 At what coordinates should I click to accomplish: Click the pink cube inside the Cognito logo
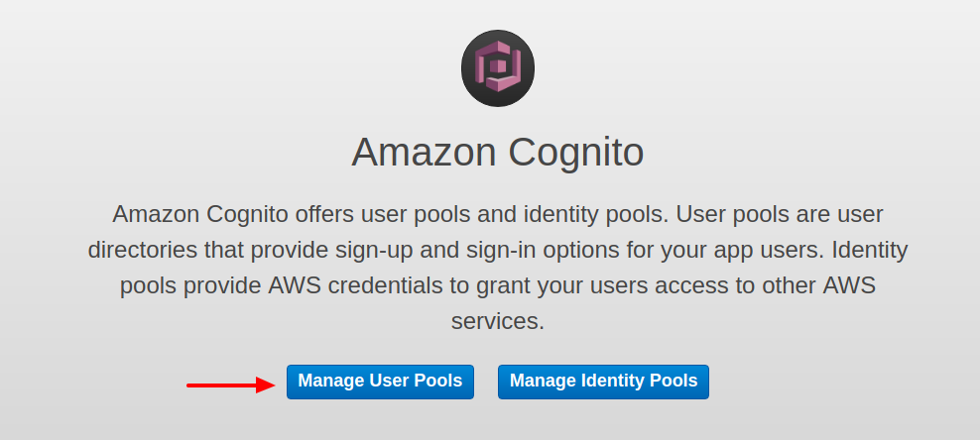pyautogui.click(x=498, y=66)
